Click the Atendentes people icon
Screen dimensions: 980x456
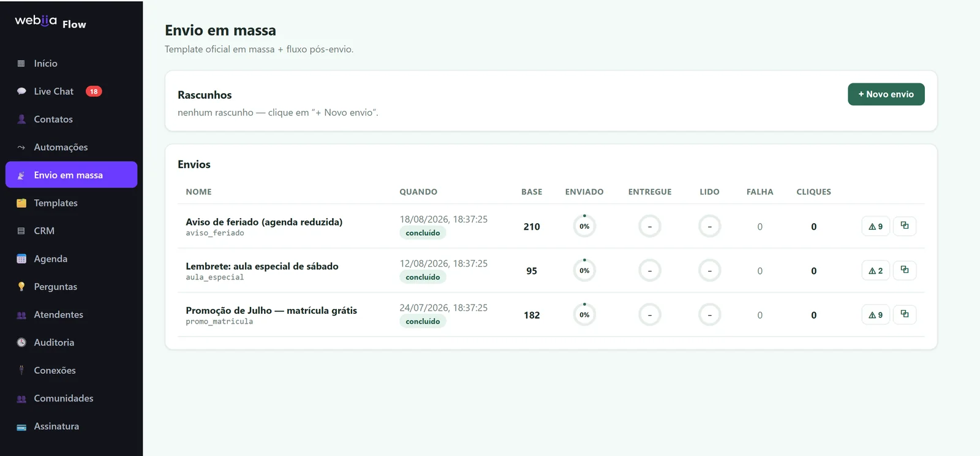point(21,315)
